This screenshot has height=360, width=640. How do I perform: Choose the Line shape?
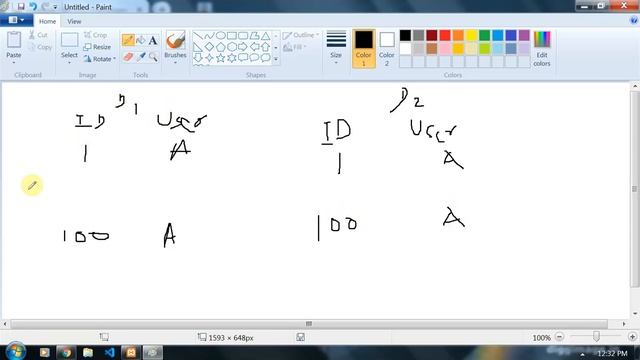(198, 36)
